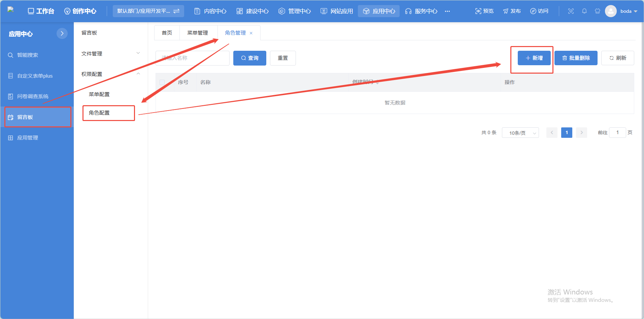644x319 pixels.
Task: Go to 内容中心
Action: point(210,11)
